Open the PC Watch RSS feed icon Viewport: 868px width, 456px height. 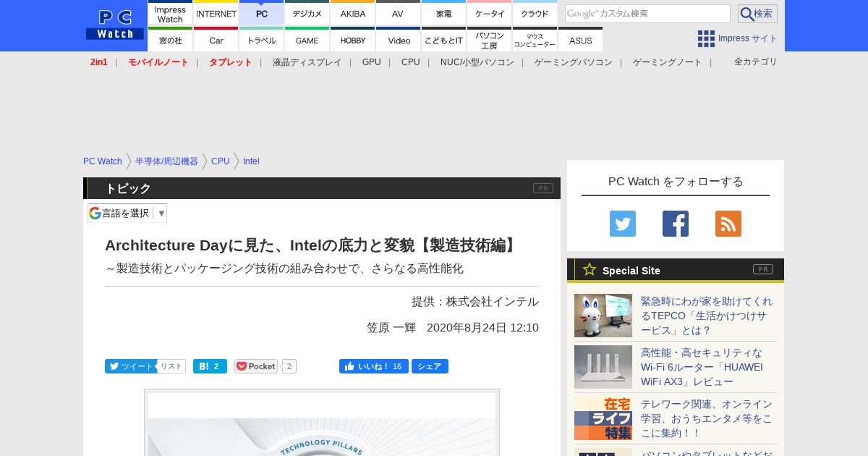[x=728, y=224]
